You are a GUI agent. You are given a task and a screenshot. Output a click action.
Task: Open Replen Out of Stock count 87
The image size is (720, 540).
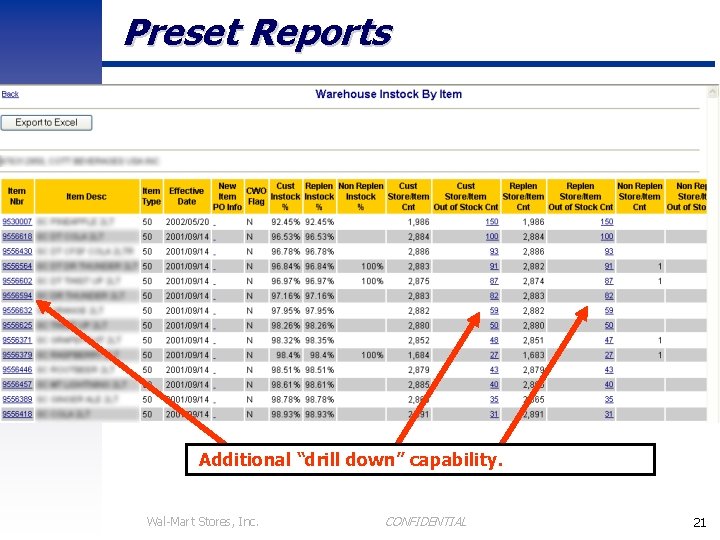tap(609, 281)
